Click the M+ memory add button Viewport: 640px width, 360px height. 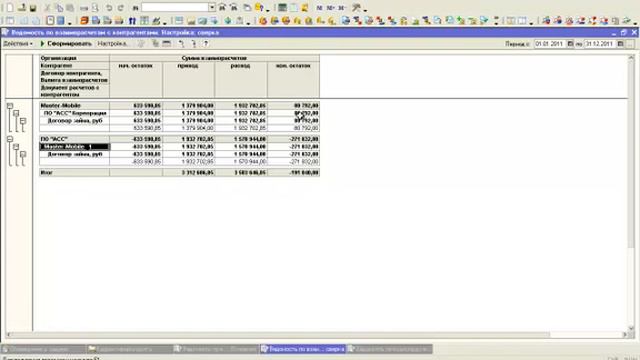(x=330, y=8)
